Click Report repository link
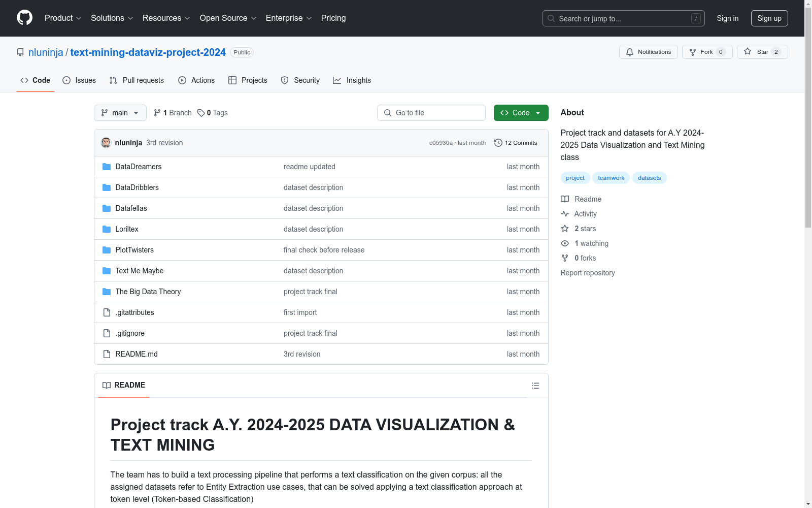812x508 pixels. coord(588,273)
